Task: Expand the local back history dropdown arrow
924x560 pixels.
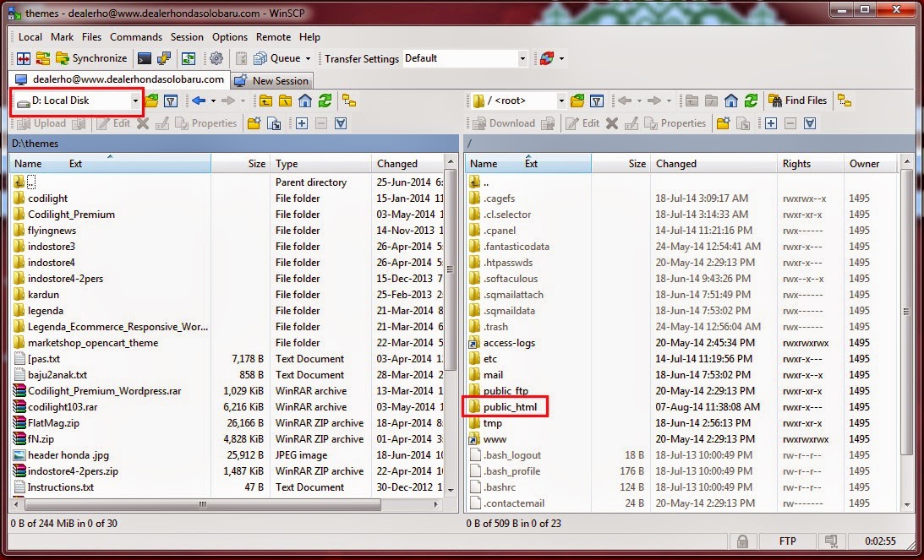Action: [x=213, y=101]
